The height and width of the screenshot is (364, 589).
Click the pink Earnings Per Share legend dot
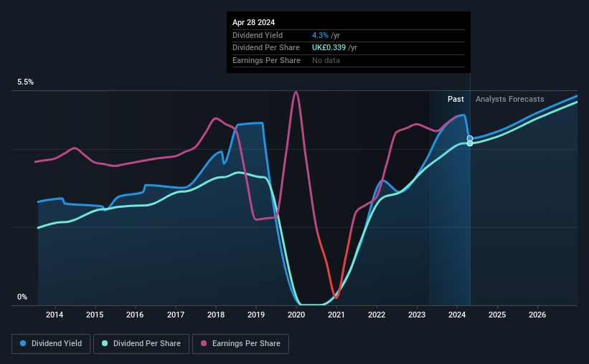tap(204, 343)
